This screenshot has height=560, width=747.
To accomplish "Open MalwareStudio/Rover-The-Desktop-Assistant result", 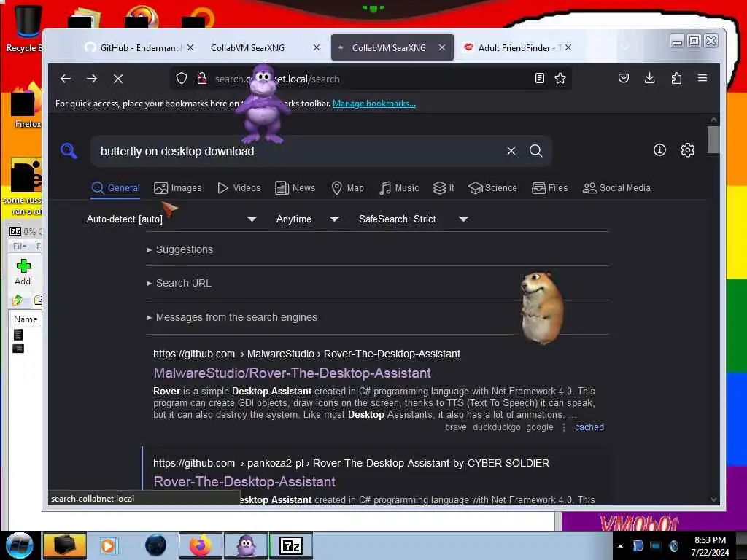I will 292,373.
